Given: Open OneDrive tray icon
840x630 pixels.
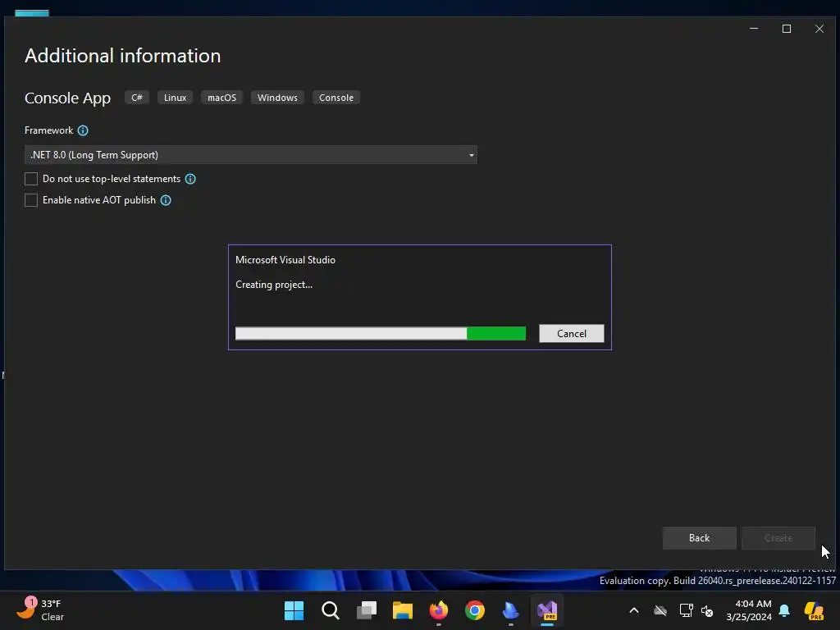Looking at the screenshot, I should (660, 610).
